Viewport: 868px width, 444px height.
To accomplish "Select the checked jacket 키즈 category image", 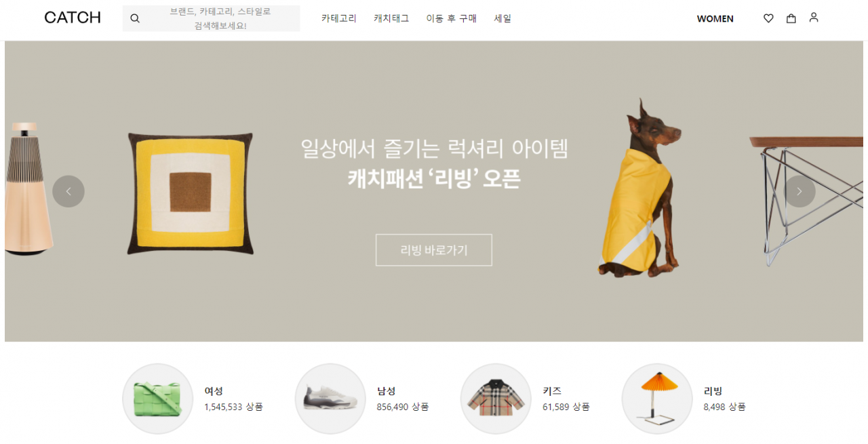I will (x=496, y=399).
